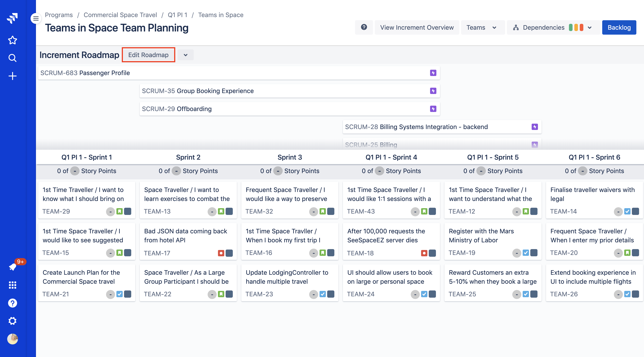Image resolution: width=644 pixels, height=357 pixels.
Task: Open SCRUM-35 Group Booking Experience epic
Action: pos(289,91)
